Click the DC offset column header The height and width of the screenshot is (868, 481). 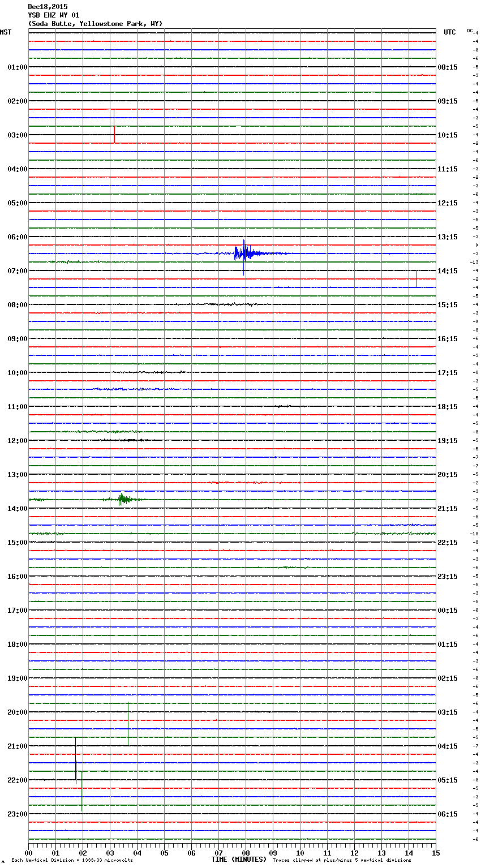470,31
